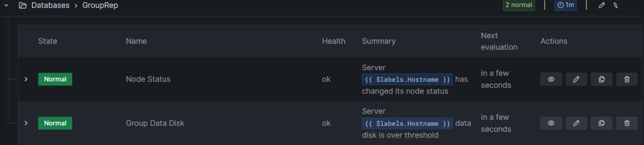Delete the Group Data Disk rule
Screen dimensions: 644x145
point(627,123)
